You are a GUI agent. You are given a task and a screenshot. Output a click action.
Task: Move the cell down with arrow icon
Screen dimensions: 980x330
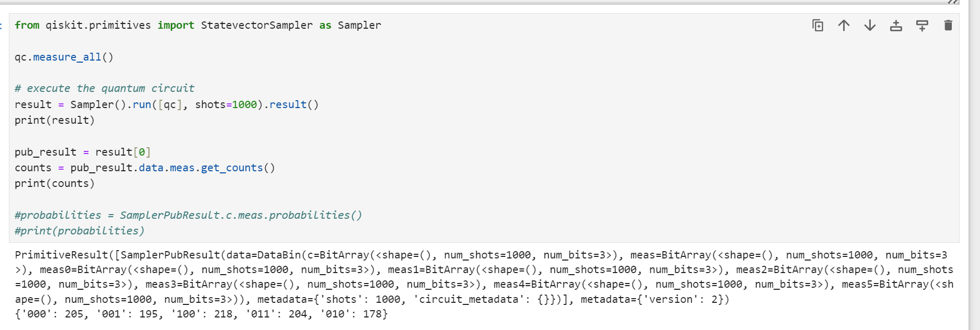click(x=870, y=25)
